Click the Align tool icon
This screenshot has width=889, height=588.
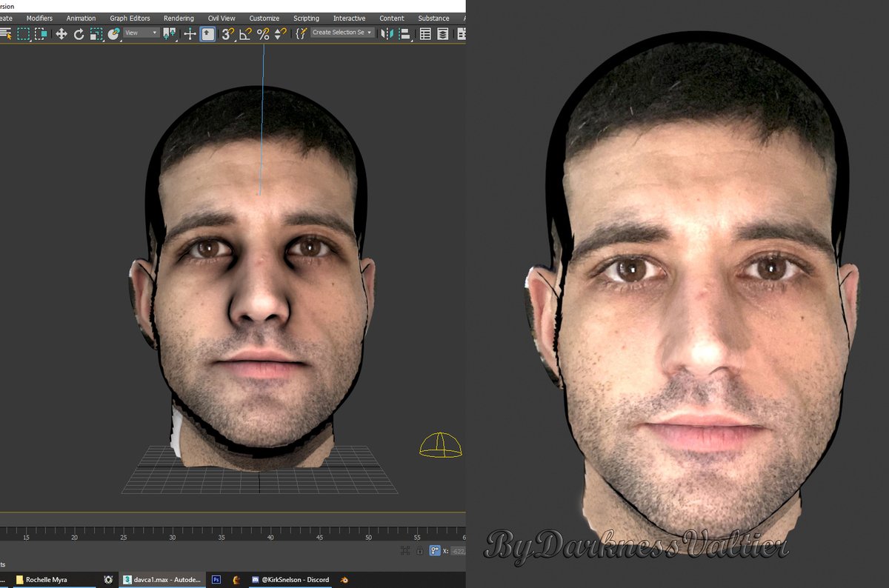(x=404, y=33)
